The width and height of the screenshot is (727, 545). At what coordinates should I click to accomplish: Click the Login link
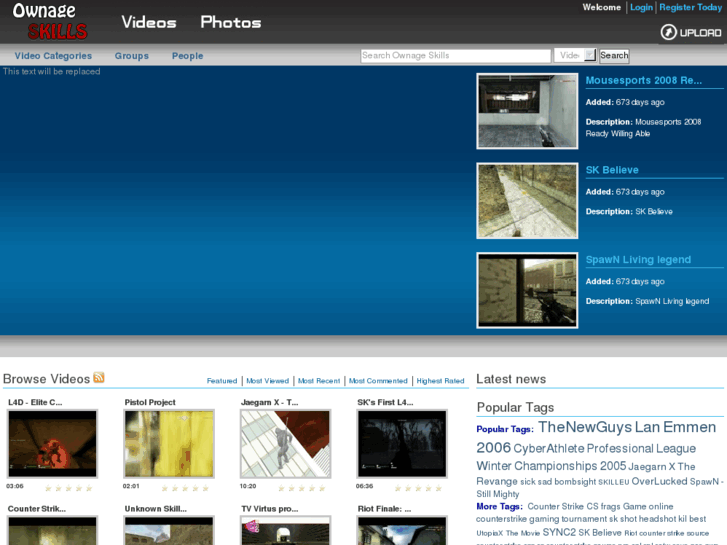(641, 7)
